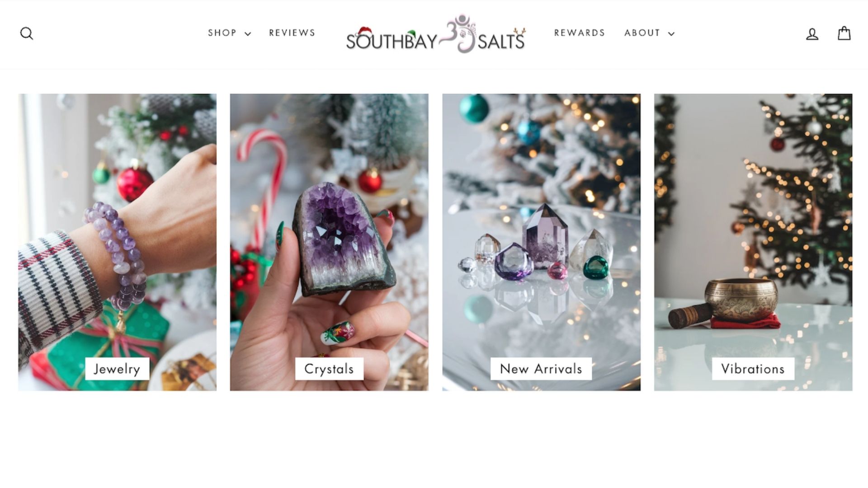Open the Shop menu
The width and height of the screenshot is (868, 488).
(x=222, y=33)
